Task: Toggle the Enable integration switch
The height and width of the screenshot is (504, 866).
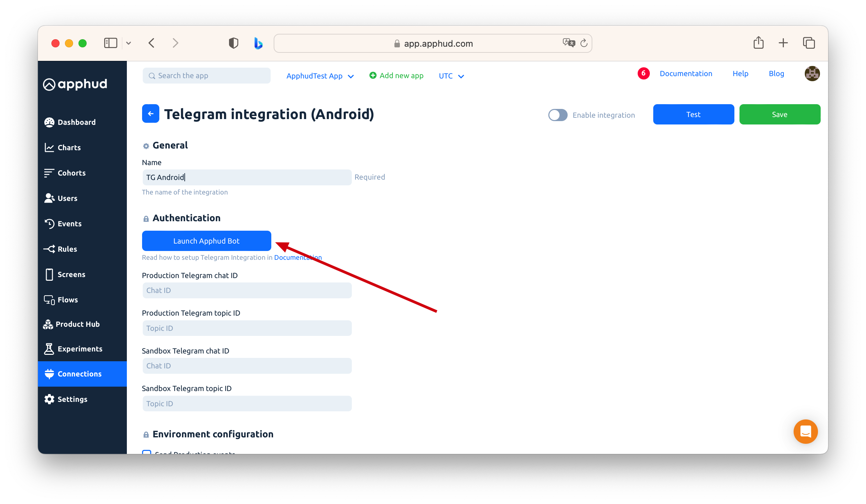Action: coord(557,115)
